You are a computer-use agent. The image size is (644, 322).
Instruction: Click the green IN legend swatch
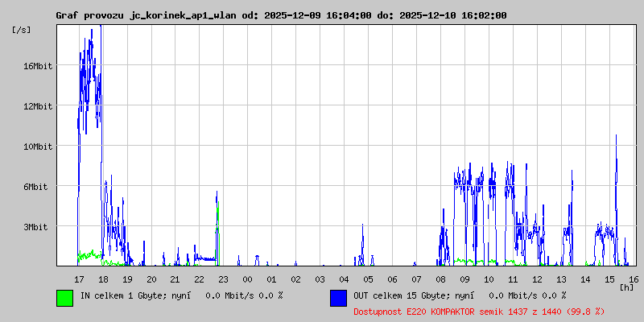coord(65,298)
